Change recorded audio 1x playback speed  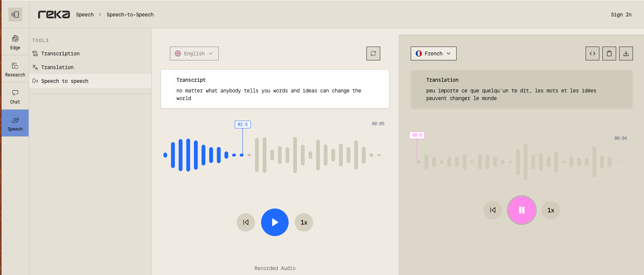[x=304, y=222]
